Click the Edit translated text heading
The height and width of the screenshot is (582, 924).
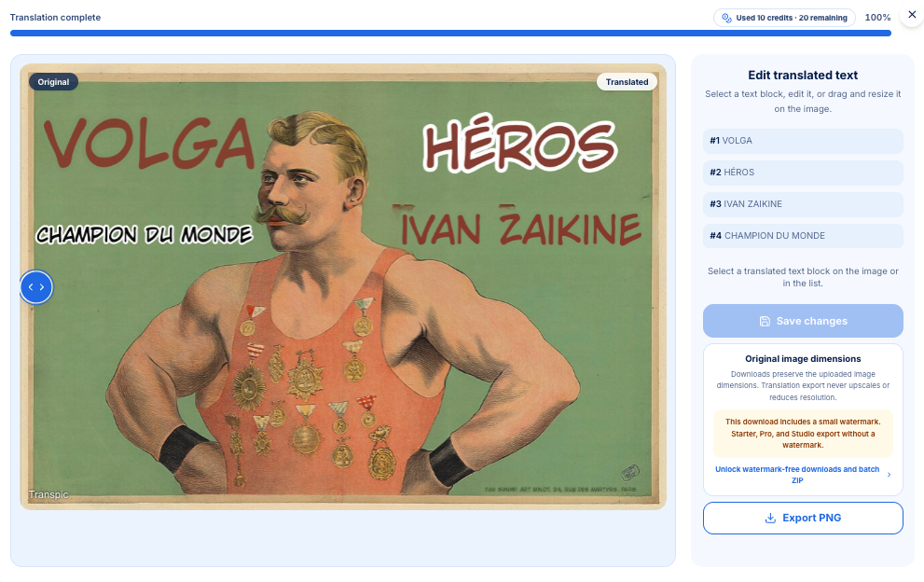coord(803,76)
